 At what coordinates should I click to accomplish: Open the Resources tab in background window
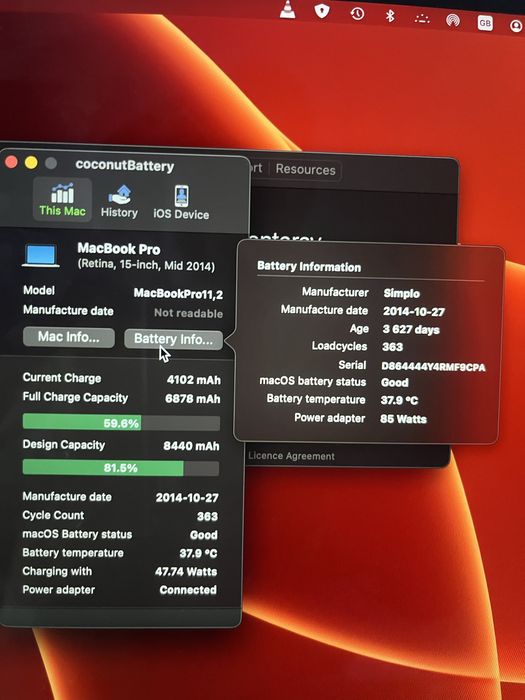(305, 170)
